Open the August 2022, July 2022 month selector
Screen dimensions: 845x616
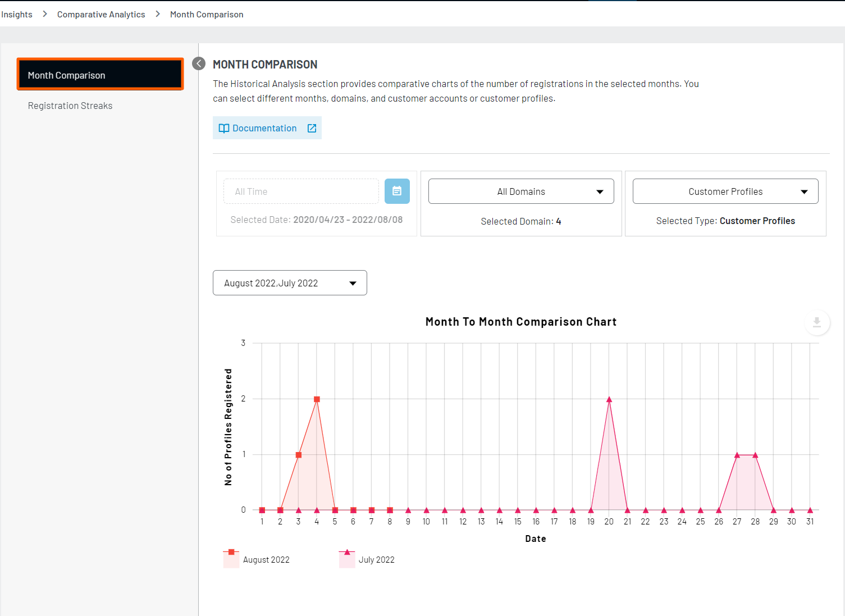click(290, 283)
